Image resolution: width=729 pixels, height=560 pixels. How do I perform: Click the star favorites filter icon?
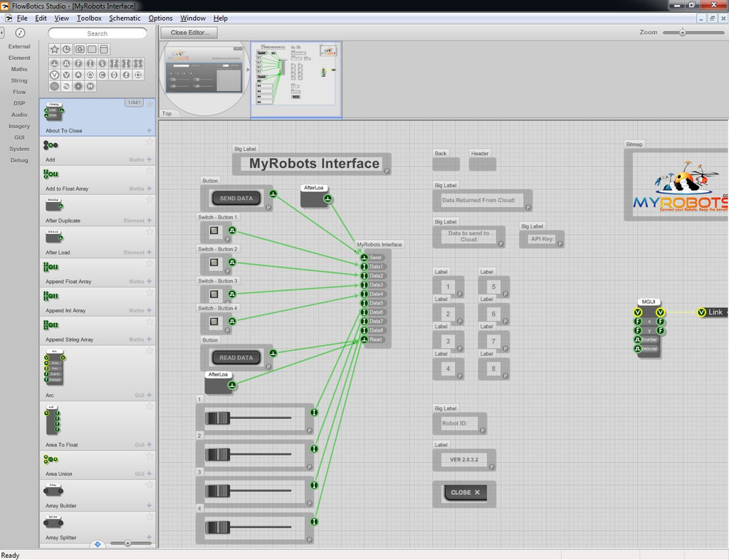(x=54, y=49)
